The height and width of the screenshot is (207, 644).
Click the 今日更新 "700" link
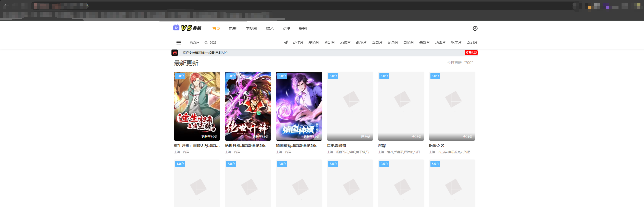pos(460,63)
